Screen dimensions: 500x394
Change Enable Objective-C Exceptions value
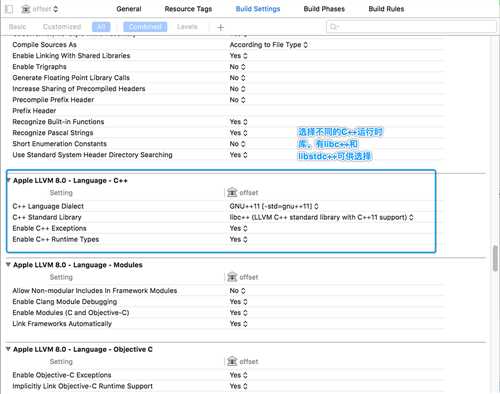coord(238,375)
